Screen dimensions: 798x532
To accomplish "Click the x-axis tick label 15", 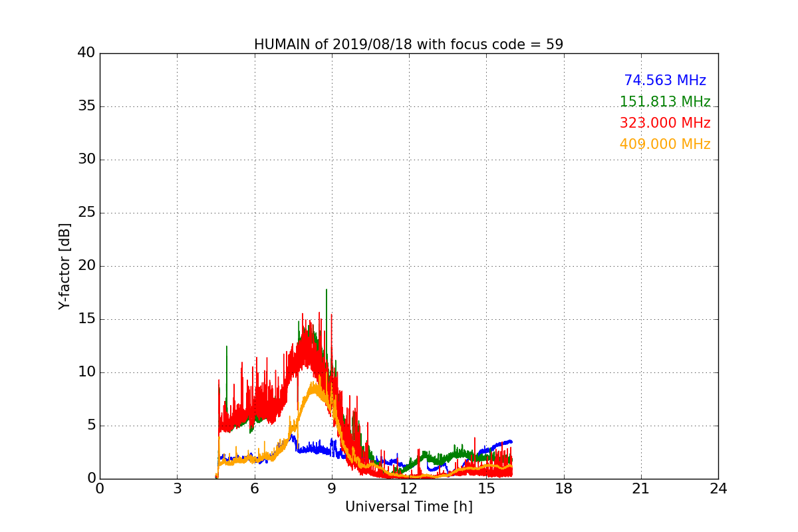I will tap(486, 489).
